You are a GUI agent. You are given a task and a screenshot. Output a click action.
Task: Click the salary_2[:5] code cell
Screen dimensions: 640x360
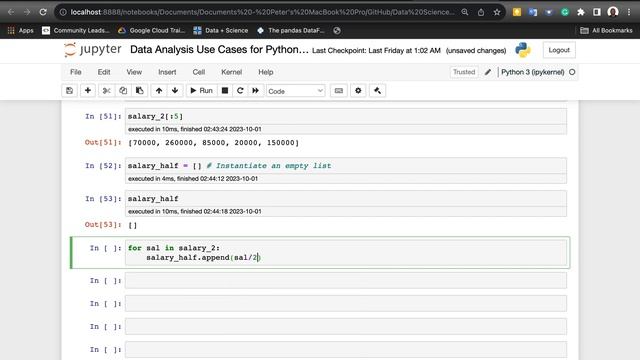(x=346, y=116)
